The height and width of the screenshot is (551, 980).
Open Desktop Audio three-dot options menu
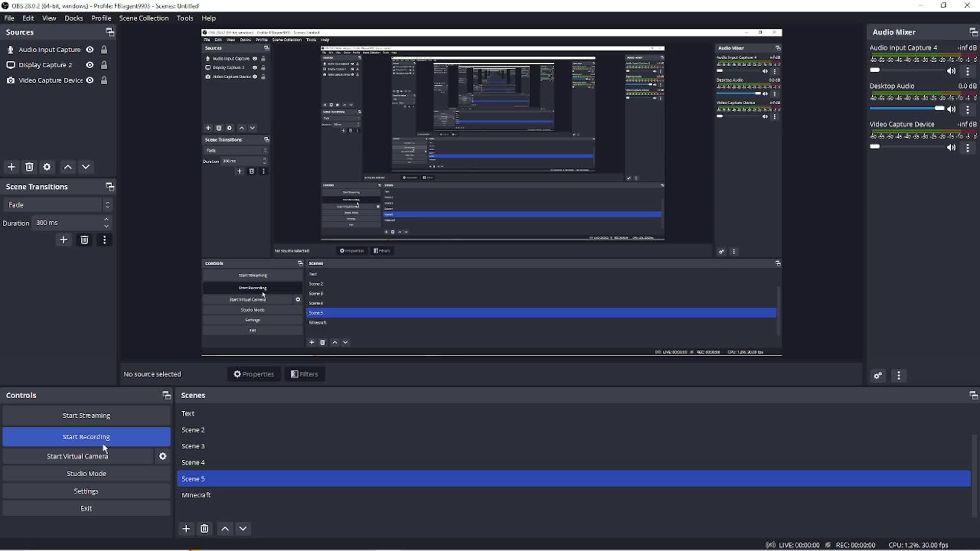(968, 109)
